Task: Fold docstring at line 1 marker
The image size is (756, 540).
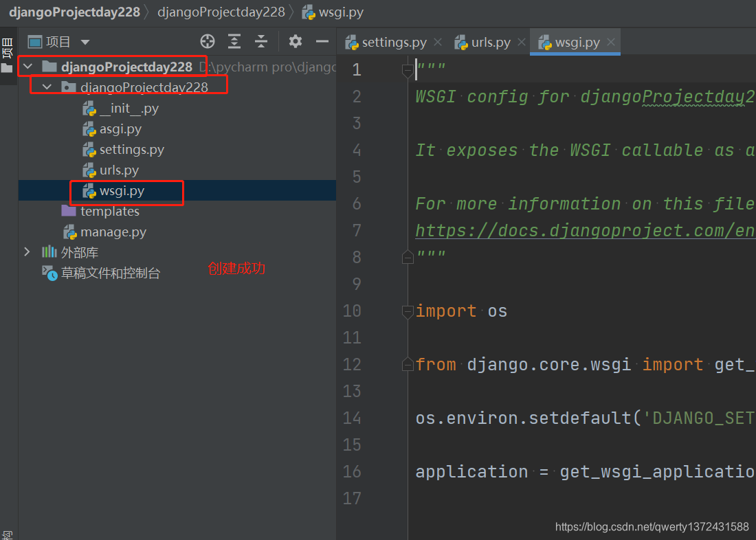Action: (408, 70)
